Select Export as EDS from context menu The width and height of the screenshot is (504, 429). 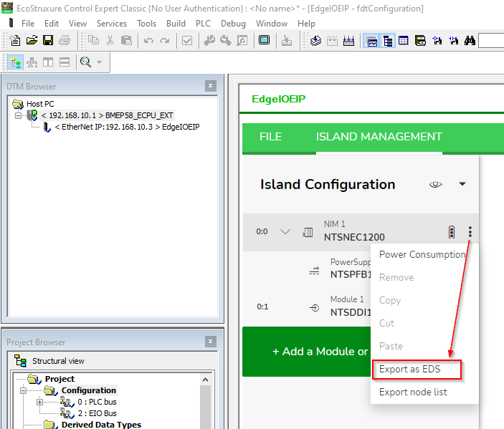click(x=410, y=370)
